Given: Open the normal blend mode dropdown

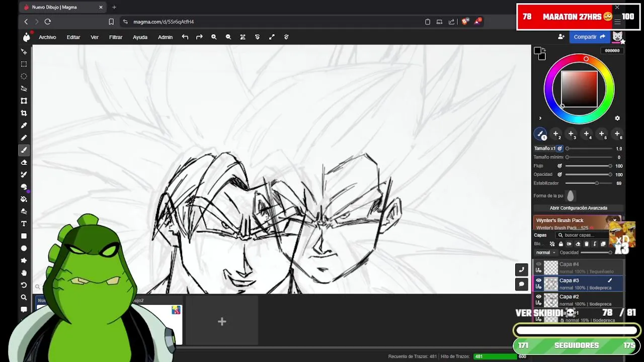Looking at the screenshot, I should (x=545, y=252).
